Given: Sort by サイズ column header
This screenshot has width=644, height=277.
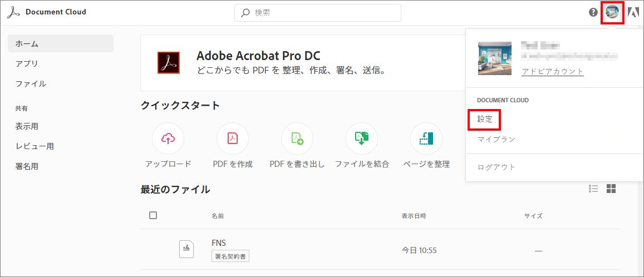Looking at the screenshot, I should [533, 216].
